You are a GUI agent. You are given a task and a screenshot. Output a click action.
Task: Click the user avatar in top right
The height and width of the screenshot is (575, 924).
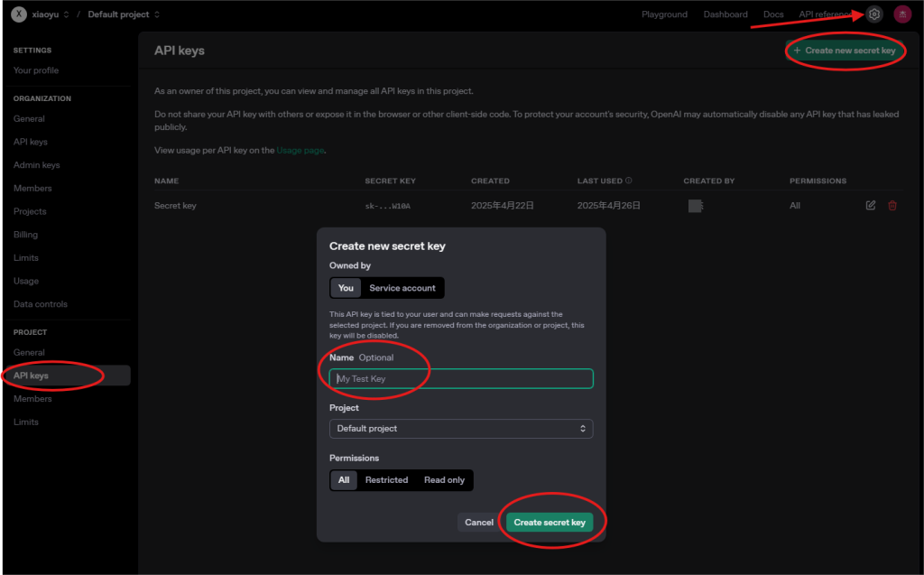click(x=902, y=14)
